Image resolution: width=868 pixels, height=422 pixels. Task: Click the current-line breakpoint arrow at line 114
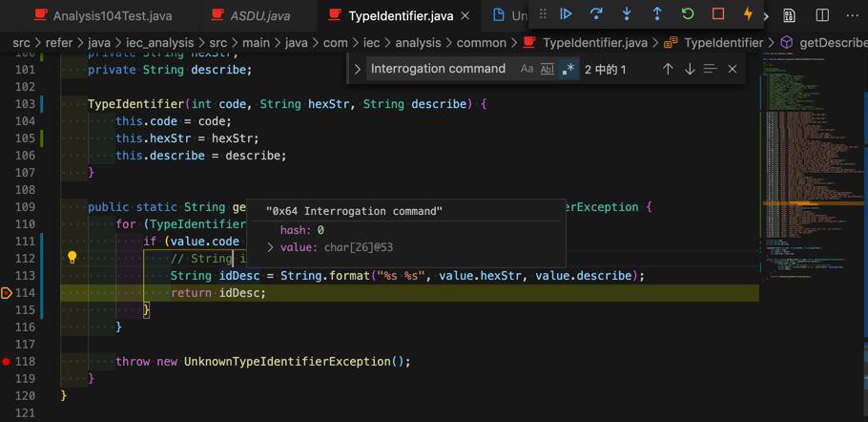click(x=7, y=292)
